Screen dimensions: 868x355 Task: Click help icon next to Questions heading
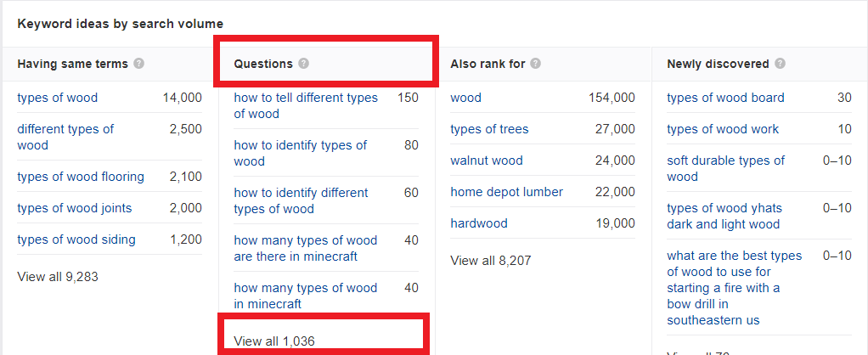[303, 64]
